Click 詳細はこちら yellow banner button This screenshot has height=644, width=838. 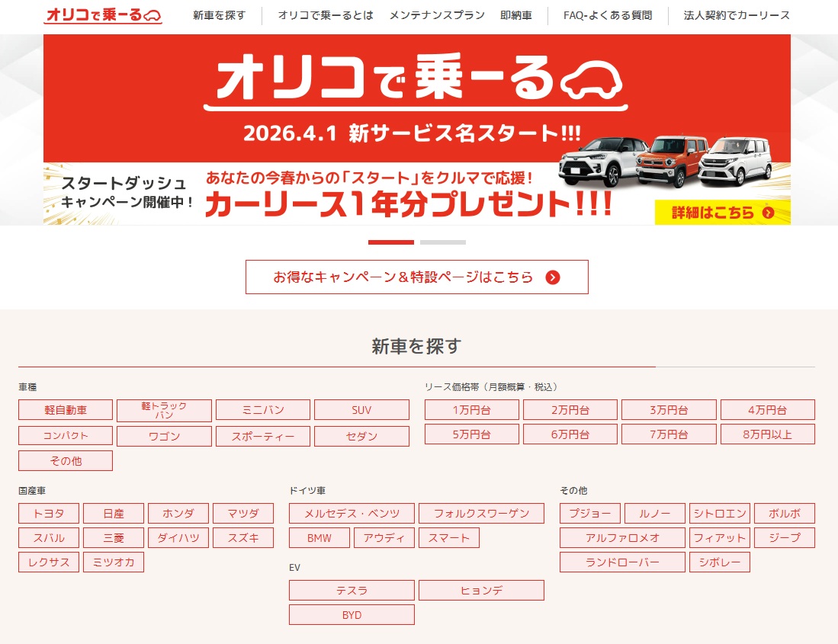[x=723, y=213]
